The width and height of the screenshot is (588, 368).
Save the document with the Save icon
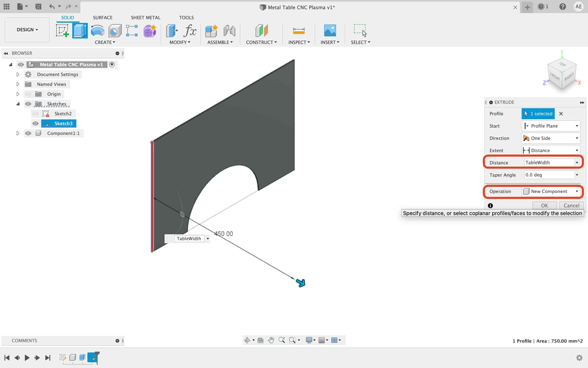(38, 7)
